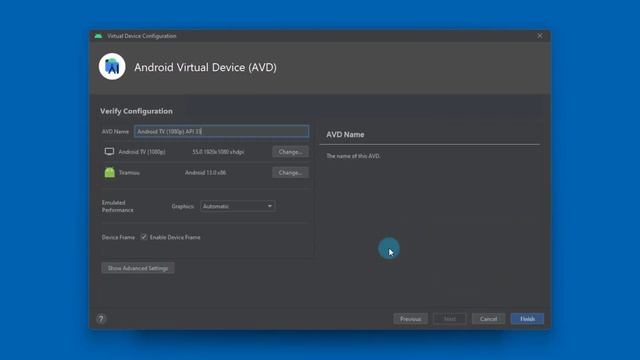The height and width of the screenshot is (360, 640).
Task: Open the Graphics Automatic dropdown
Action: point(238,206)
